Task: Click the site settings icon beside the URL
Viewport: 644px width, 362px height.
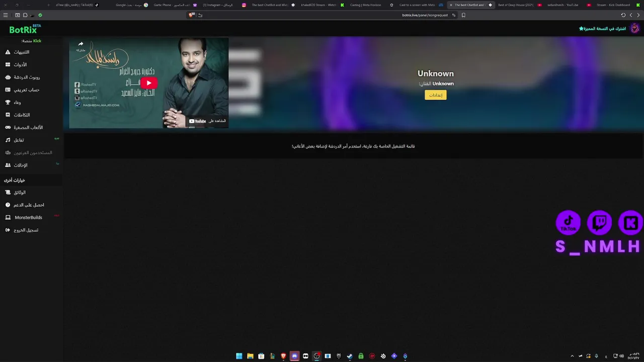Action: 453,15
